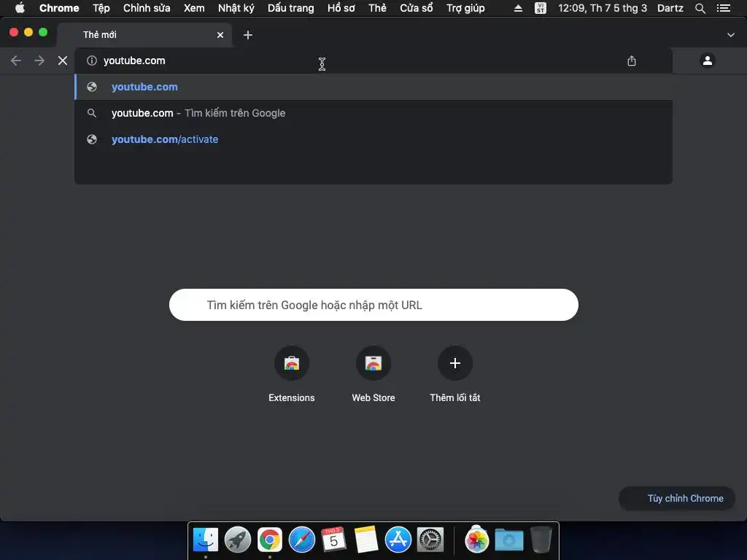Image resolution: width=747 pixels, height=560 pixels.
Task: Click the Dartz user name in menu bar
Action: coord(670,8)
